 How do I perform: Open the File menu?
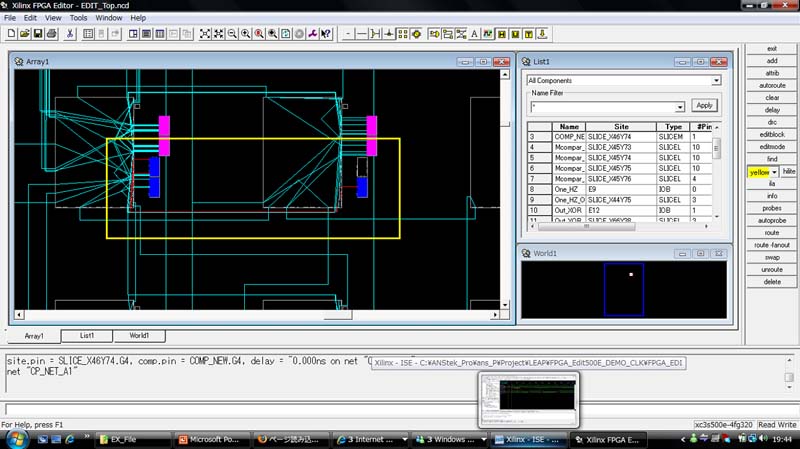pyautogui.click(x=10, y=18)
